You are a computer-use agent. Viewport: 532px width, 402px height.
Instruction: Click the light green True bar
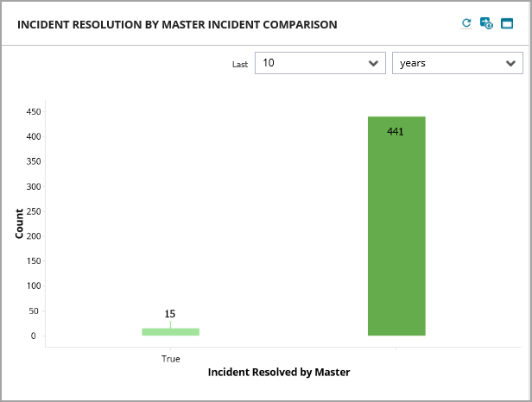point(170,331)
